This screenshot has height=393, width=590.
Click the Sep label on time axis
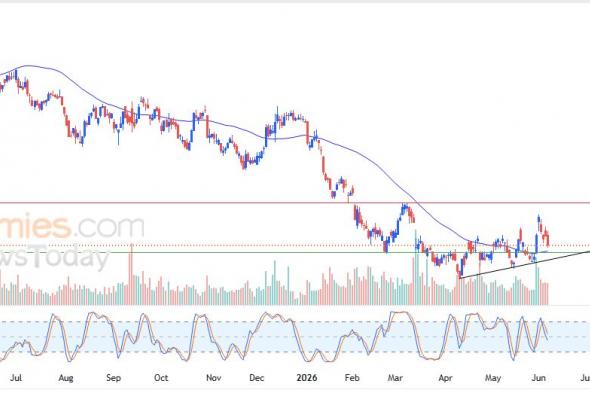(113, 378)
